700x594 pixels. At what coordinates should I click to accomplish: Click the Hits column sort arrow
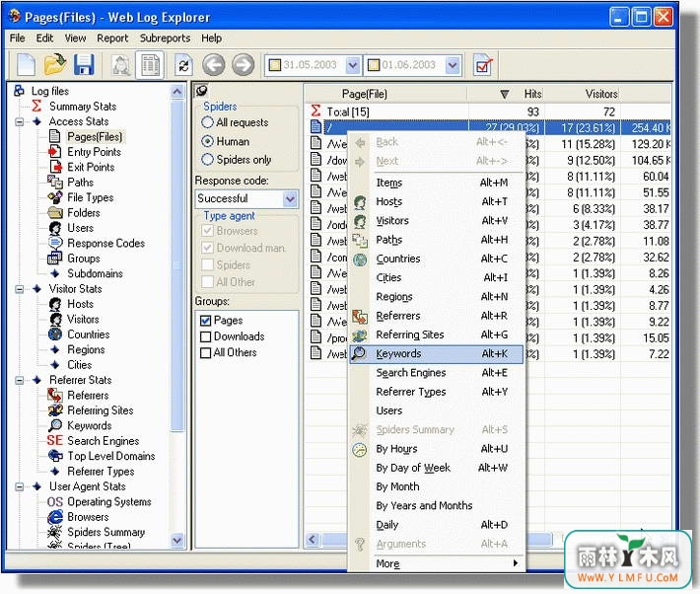[x=505, y=94]
